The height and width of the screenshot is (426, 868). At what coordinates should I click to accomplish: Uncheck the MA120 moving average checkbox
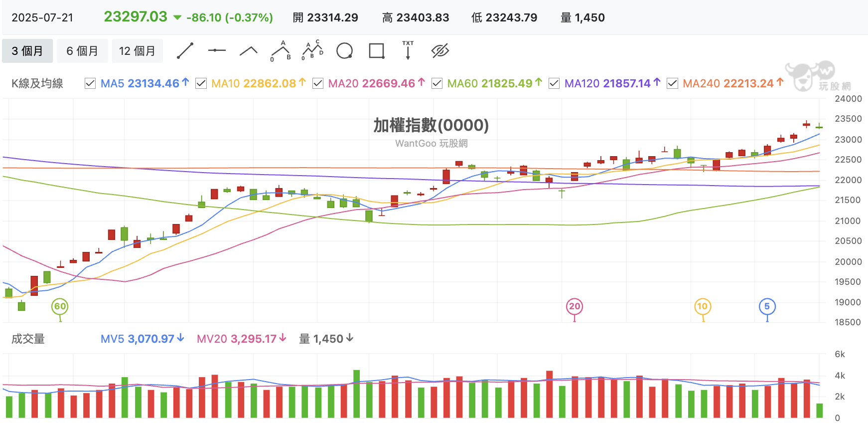click(x=554, y=83)
